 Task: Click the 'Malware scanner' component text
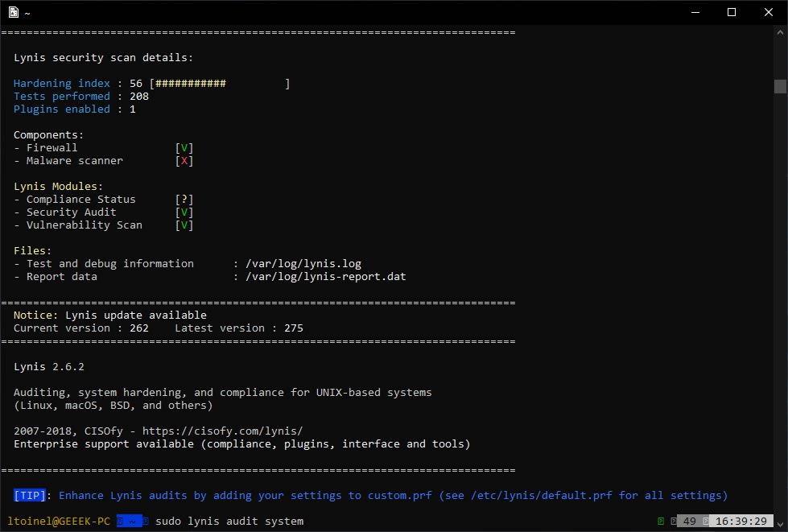pos(74,161)
